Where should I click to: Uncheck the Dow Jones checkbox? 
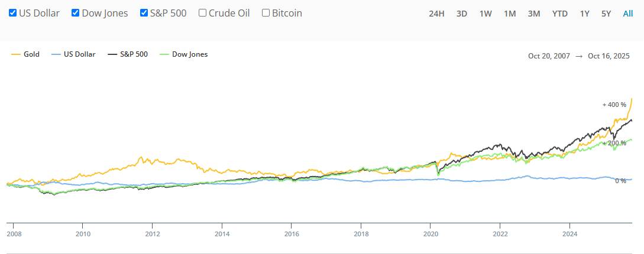click(75, 12)
